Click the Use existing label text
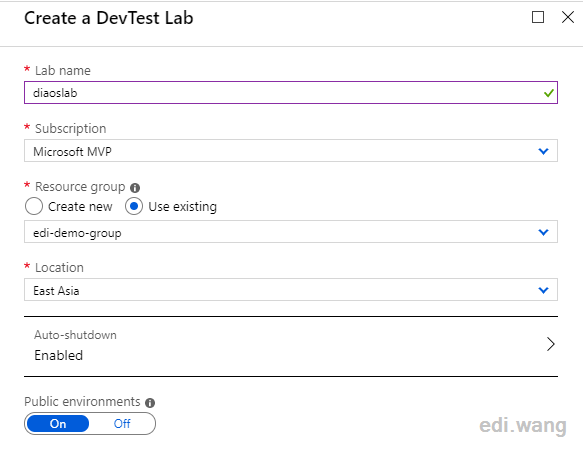 [x=183, y=207]
